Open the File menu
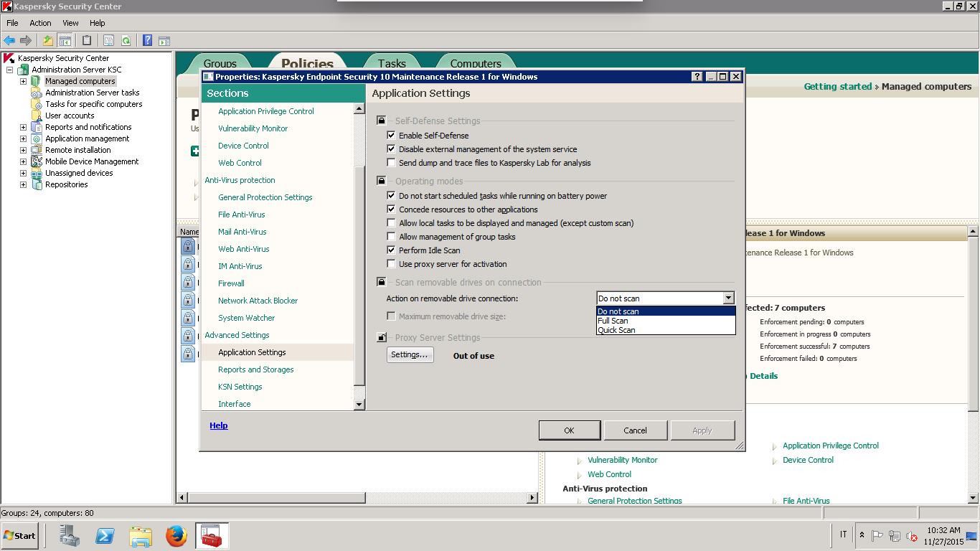This screenshot has height=551, width=980. pyautogui.click(x=12, y=23)
